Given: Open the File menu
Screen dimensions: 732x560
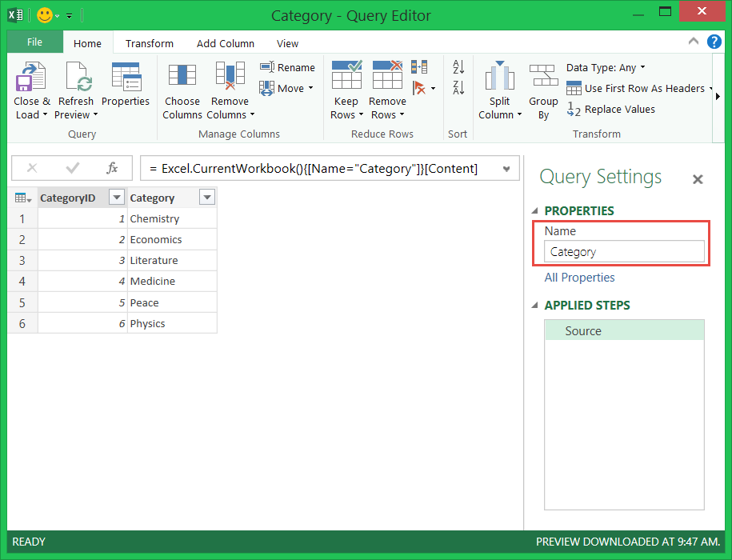Looking at the screenshot, I should pos(35,42).
